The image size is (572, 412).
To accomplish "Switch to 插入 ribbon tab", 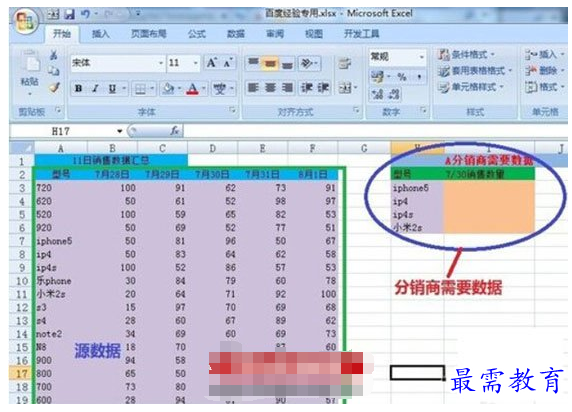I will pos(101,34).
